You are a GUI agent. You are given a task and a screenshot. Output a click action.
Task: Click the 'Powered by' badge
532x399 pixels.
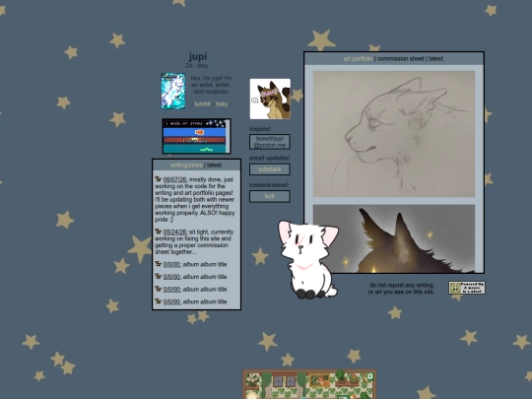pos(467,288)
